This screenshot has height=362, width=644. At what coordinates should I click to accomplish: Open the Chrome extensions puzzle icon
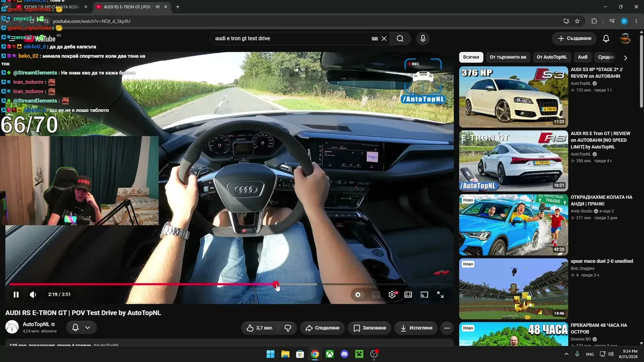click(x=594, y=21)
